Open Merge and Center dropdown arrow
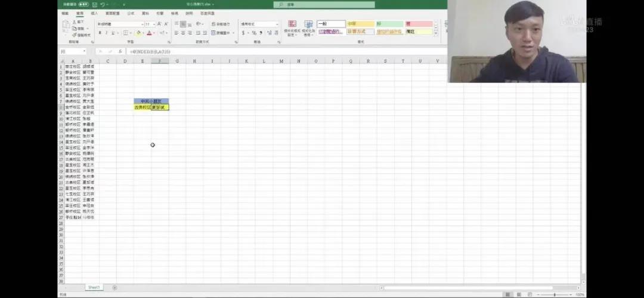Viewport: 644px width, 298px height. point(233,33)
